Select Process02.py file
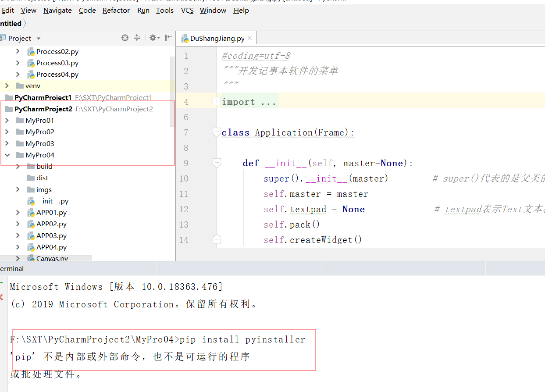 click(57, 51)
